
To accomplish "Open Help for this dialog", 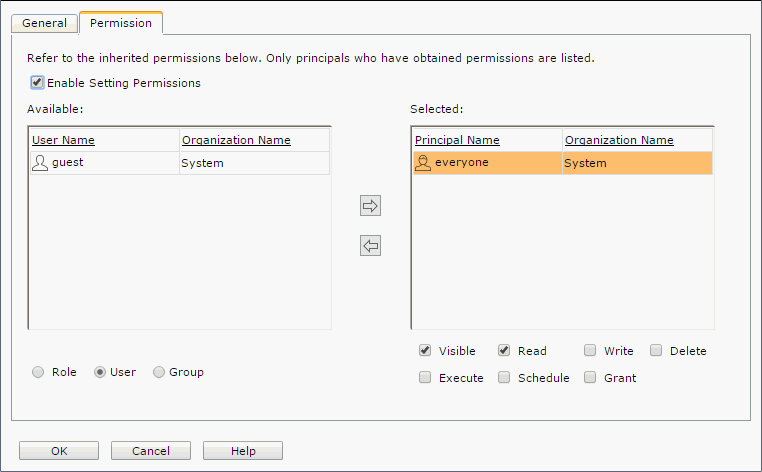I will click(x=242, y=451).
